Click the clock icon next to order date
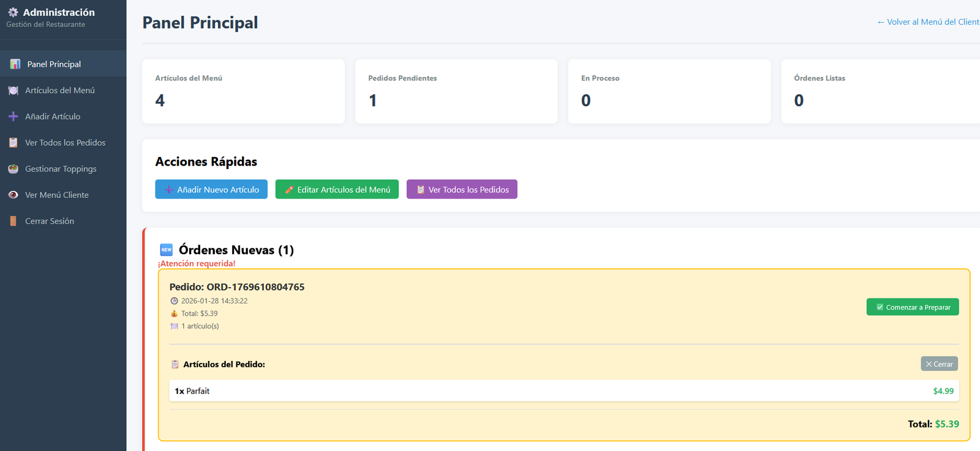The width and height of the screenshot is (980, 451). [174, 301]
